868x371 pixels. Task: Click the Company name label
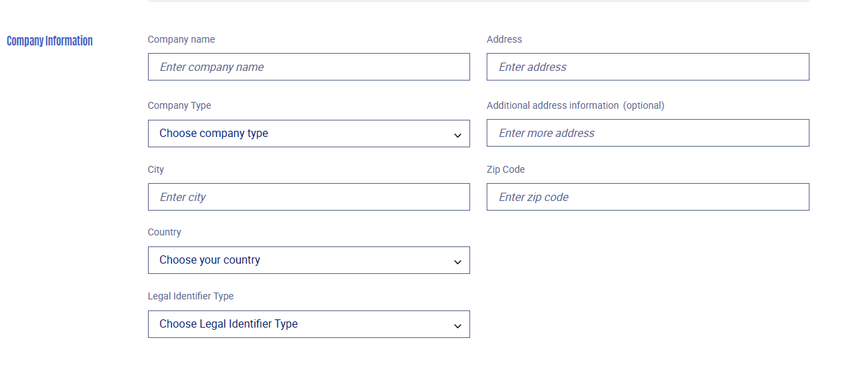pyautogui.click(x=181, y=39)
